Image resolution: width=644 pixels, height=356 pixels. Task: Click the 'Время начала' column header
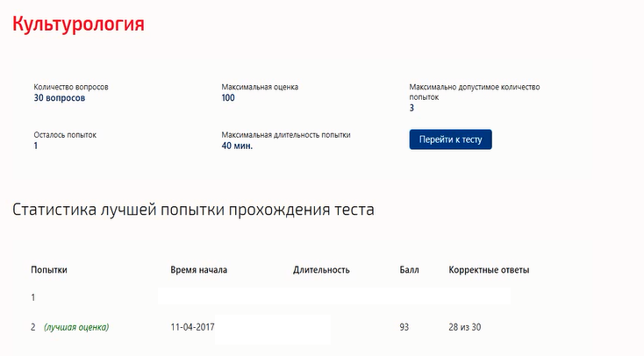tap(199, 270)
